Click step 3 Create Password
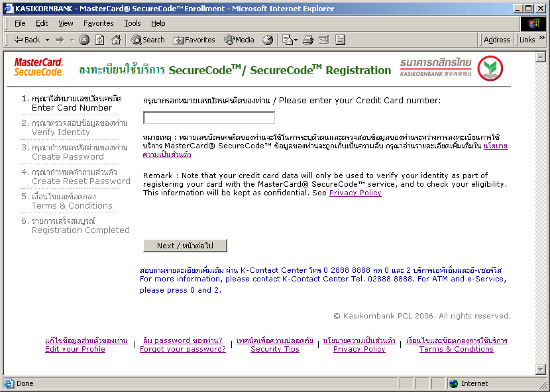Image resolution: width=550 pixels, height=392 pixels. 74,152
